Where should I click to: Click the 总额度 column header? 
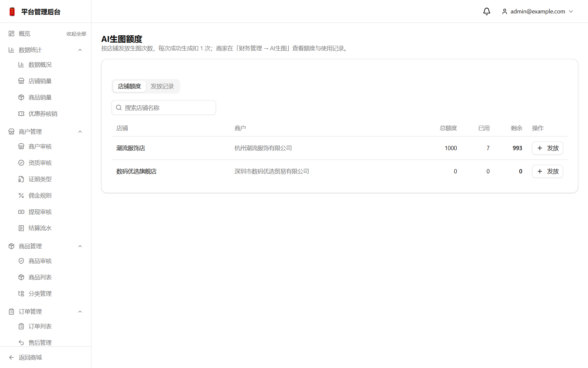(x=448, y=128)
